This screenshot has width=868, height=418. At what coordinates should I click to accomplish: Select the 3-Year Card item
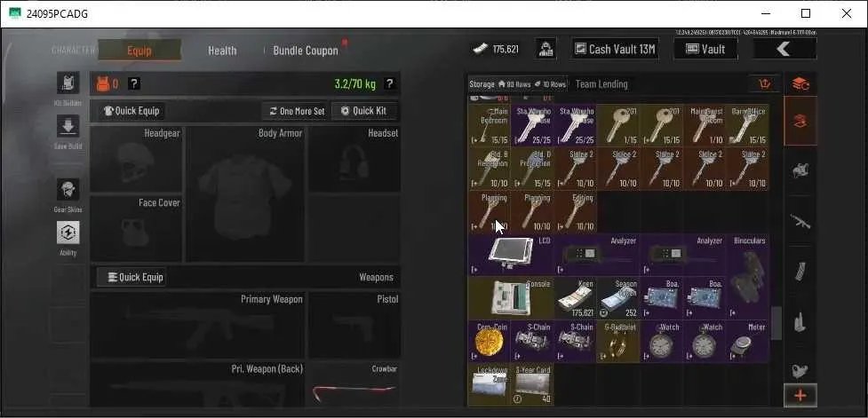(532, 384)
